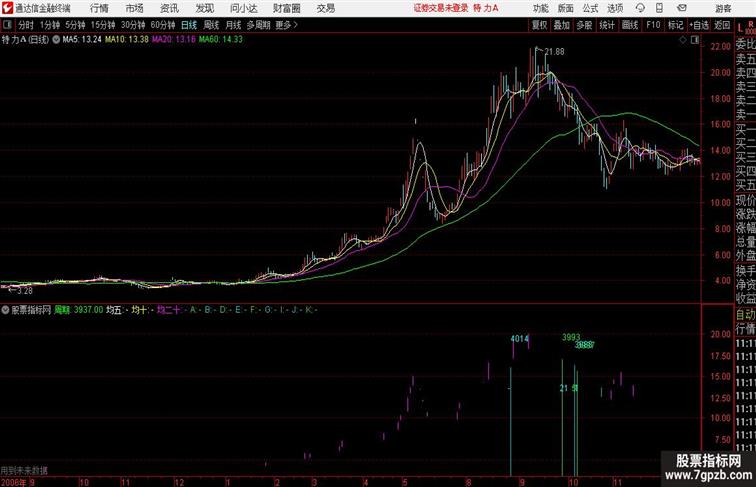Screen dimensions: 756x487
Task: Click the 标记 toolbar button
Action: coord(675,25)
